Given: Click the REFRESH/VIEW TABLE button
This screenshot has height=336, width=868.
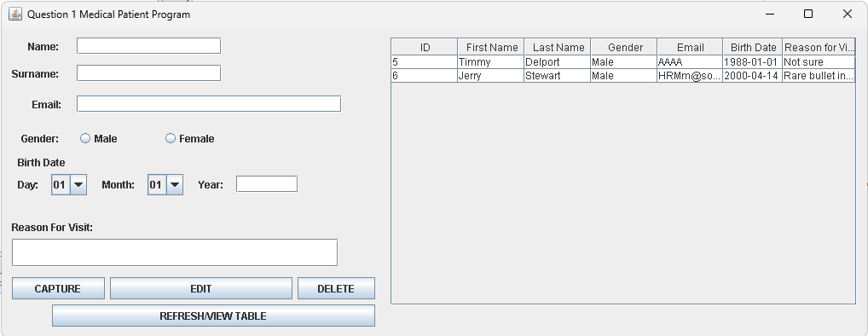Looking at the screenshot, I should (x=213, y=316).
